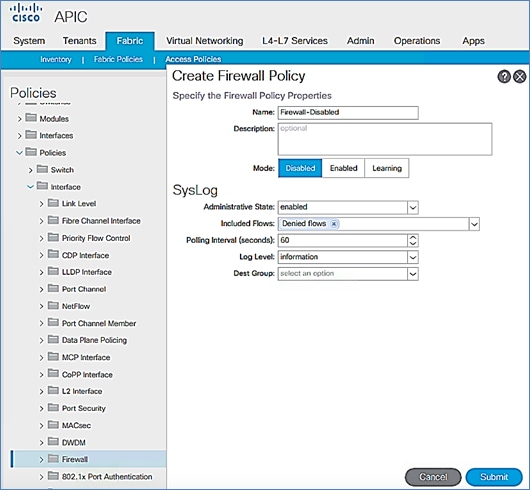Open the Fabric tab
The image size is (530, 490).
[x=130, y=41]
